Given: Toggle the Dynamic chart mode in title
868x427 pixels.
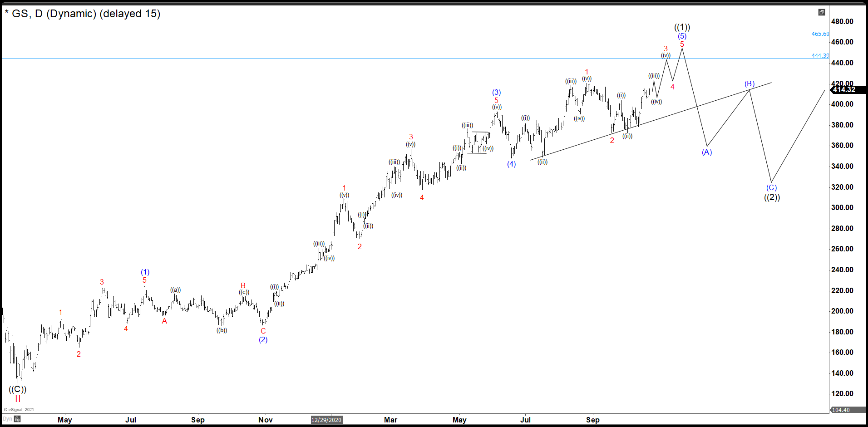Looking at the screenshot, I should [x=72, y=14].
